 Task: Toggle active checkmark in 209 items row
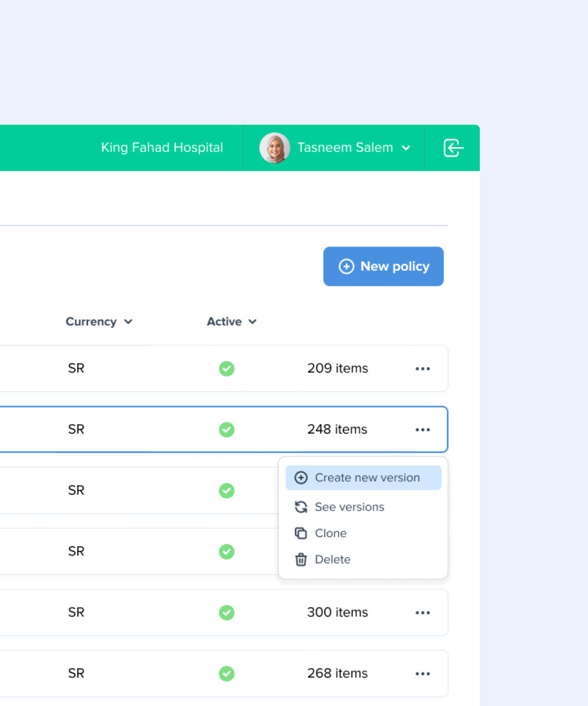coord(227,369)
